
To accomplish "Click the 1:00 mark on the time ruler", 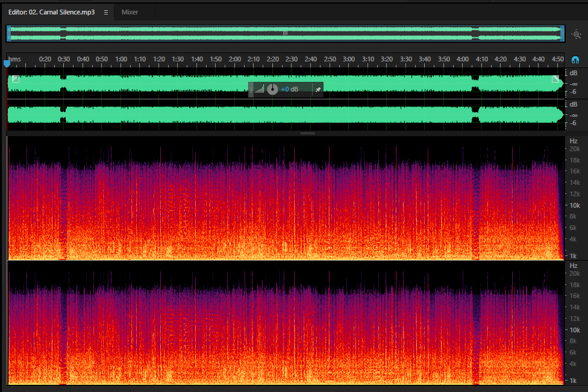I will 121,59.
